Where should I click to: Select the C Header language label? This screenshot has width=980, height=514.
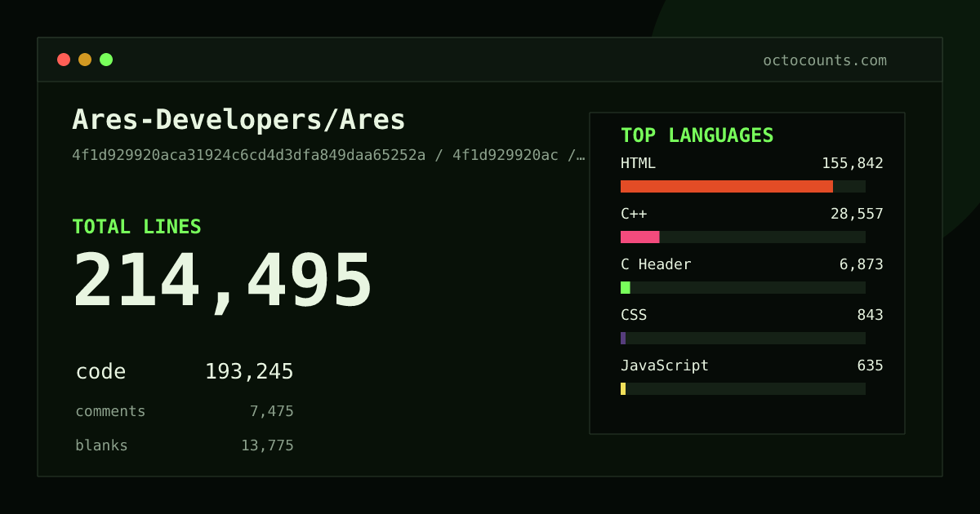[656, 264]
